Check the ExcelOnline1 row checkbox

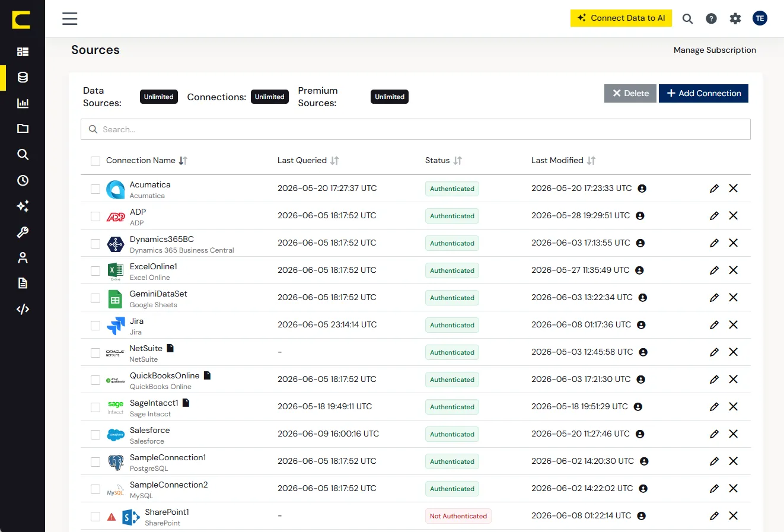click(95, 271)
